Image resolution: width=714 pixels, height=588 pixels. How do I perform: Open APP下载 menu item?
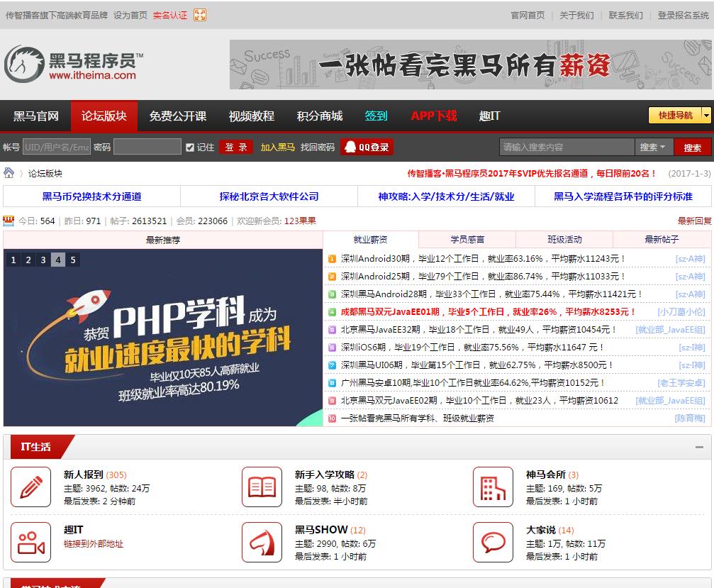[x=433, y=116]
